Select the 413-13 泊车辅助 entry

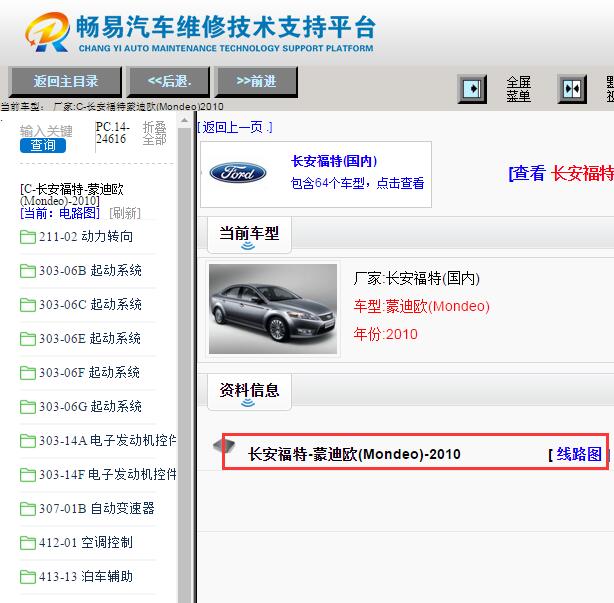(86, 577)
